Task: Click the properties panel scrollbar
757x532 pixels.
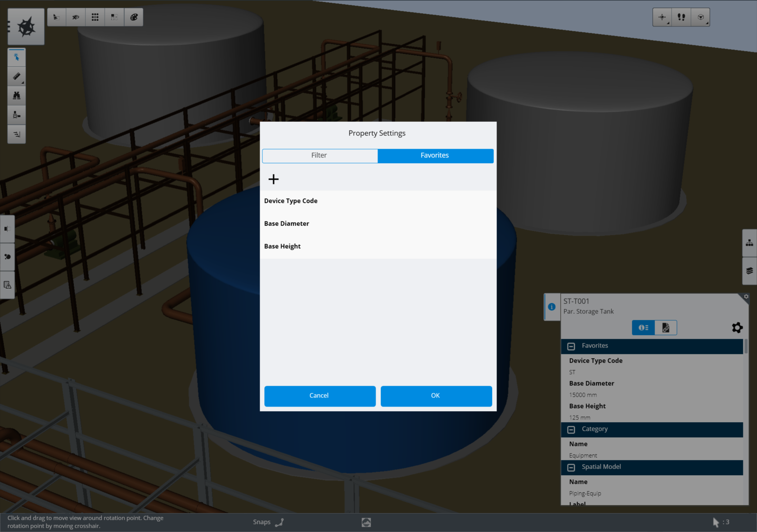Action: (746, 346)
